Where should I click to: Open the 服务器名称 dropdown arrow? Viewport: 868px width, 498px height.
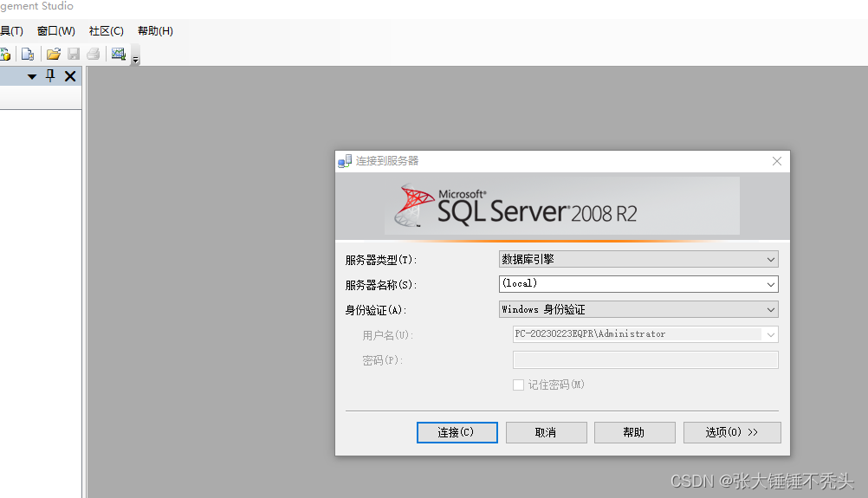pyautogui.click(x=771, y=284)
